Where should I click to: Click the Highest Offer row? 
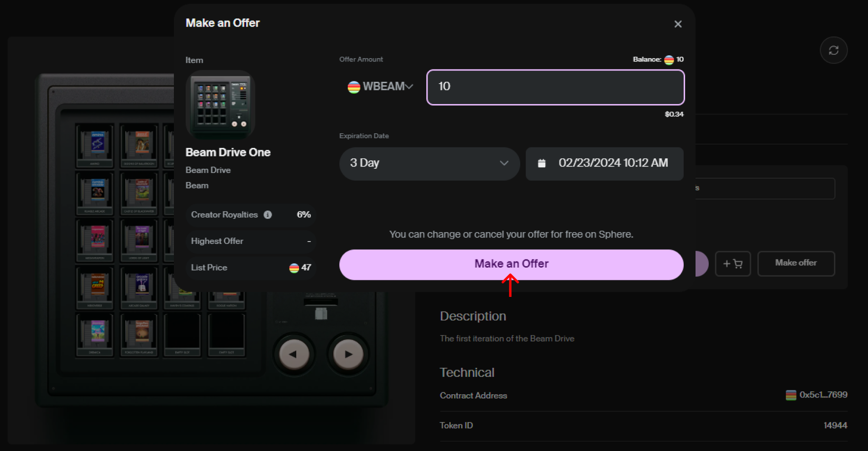coord(251,241)
